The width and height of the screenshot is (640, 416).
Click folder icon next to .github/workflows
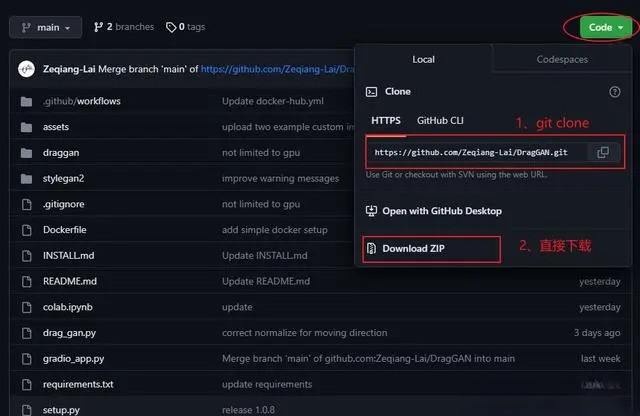pyautogui.click(x=27, y=101)
